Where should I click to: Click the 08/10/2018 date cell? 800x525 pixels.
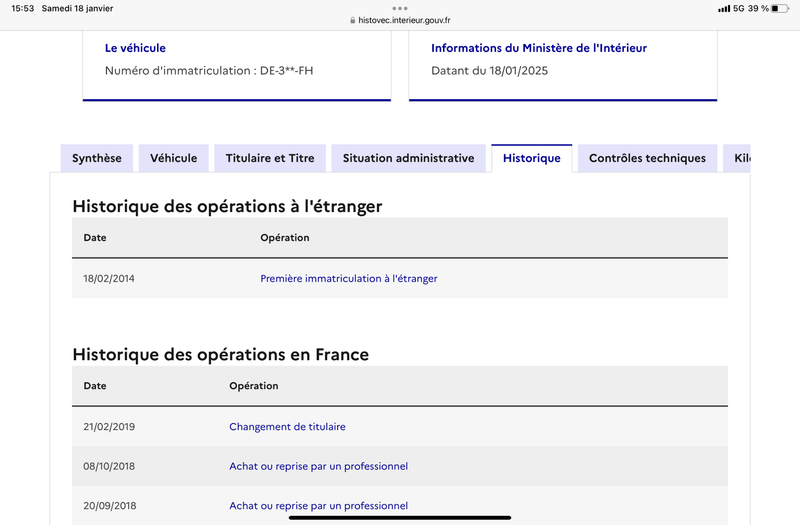tap(109, 466)
